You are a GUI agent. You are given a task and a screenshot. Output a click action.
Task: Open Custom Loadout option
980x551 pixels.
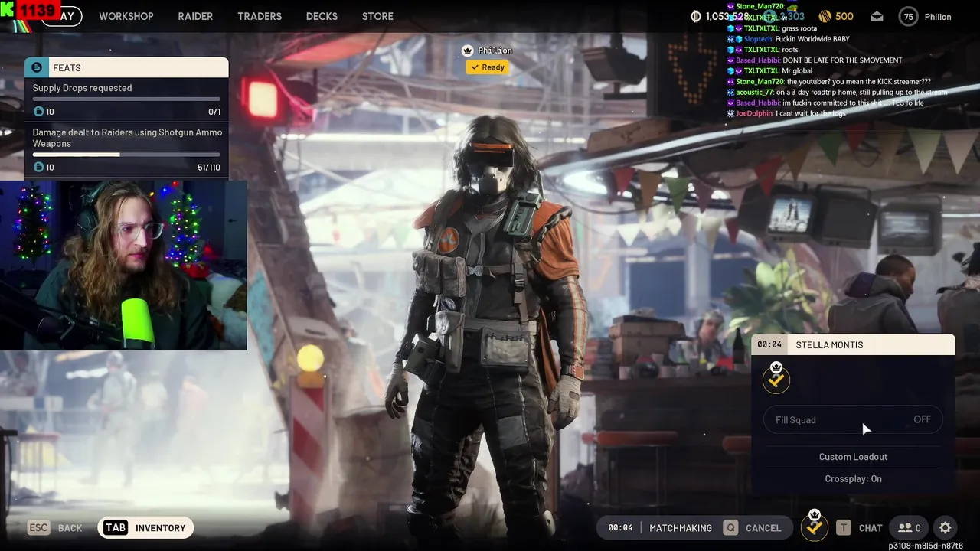[x=853, y=457]
